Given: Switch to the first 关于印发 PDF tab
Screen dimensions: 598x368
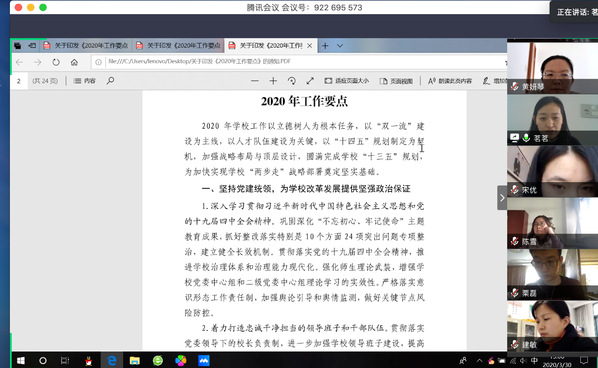Looking at the screenshot, I should [x=86, y=46].
